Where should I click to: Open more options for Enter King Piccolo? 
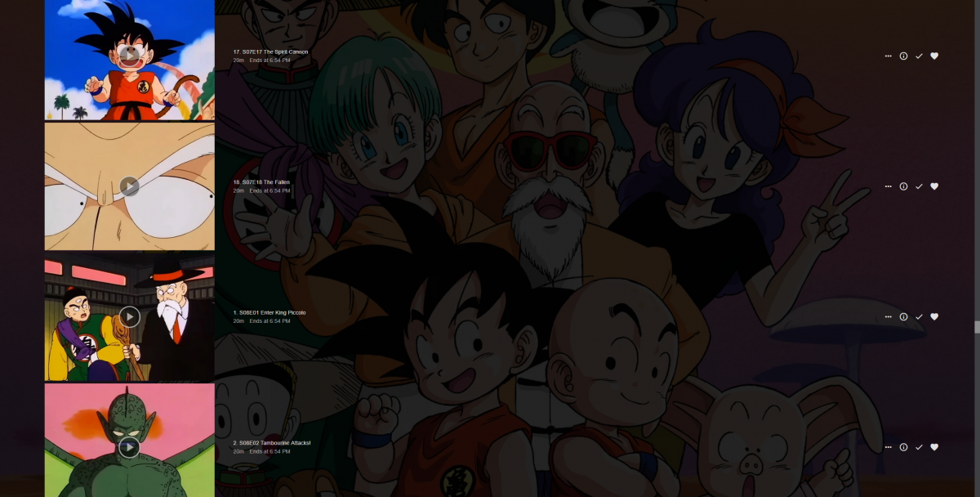click(889, 317)
